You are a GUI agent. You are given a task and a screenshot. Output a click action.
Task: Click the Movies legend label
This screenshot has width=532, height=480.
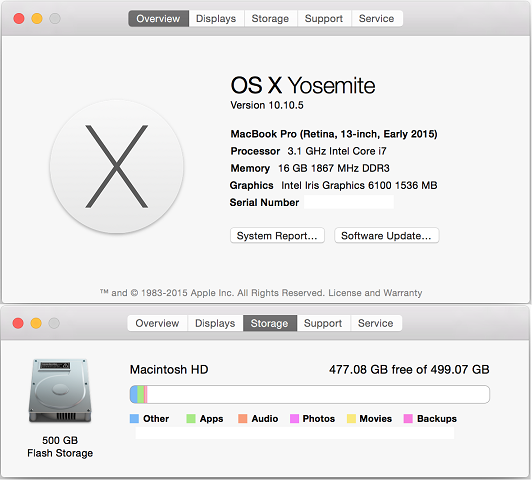[x=376, y=419]
